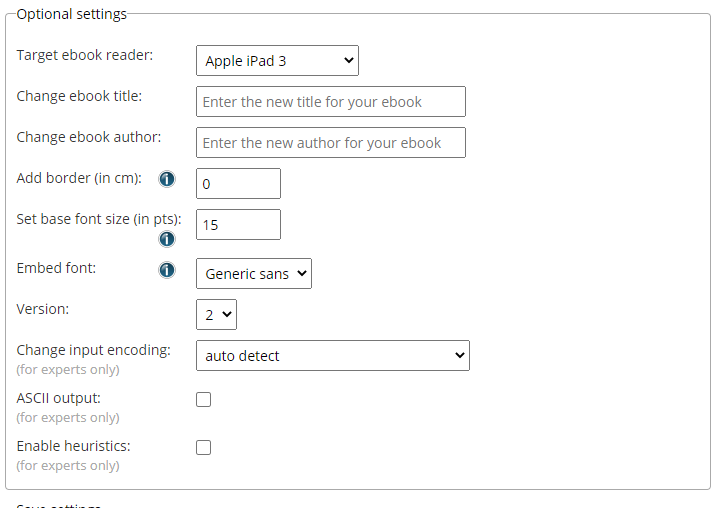
Task: Click the base font size field showing 15
Action: tap(238, 225)
